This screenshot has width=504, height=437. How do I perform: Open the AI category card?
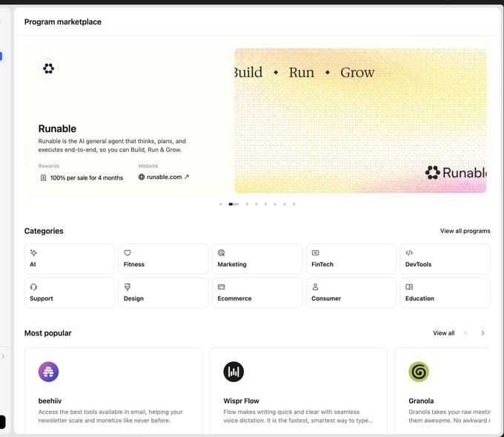(69, 259)
